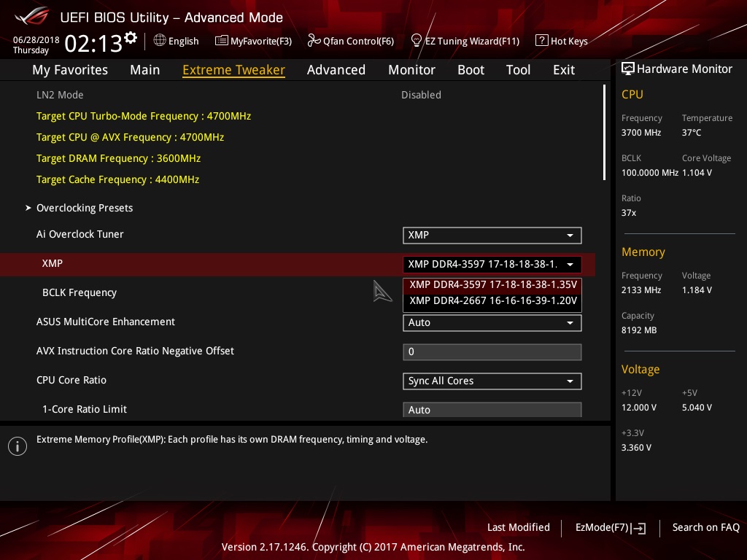
Task: Click the CPU temperature 37°C value
Action: [x=692, y=133]
